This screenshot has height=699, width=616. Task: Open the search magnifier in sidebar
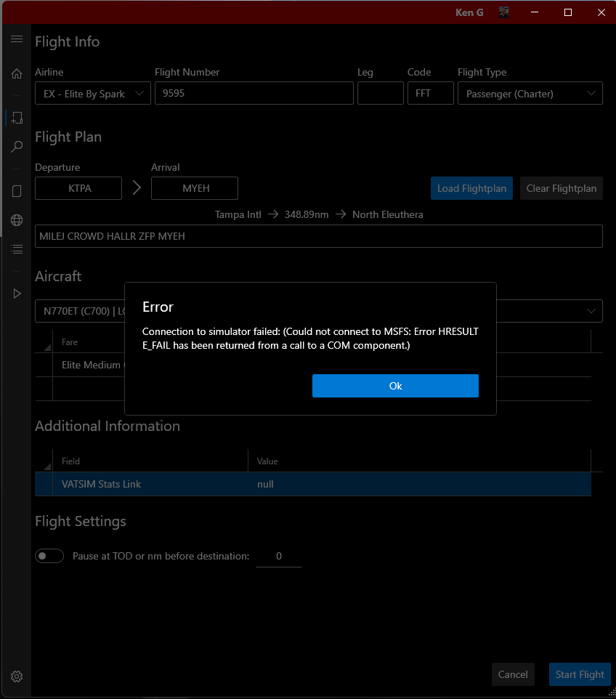pos(17,148)
